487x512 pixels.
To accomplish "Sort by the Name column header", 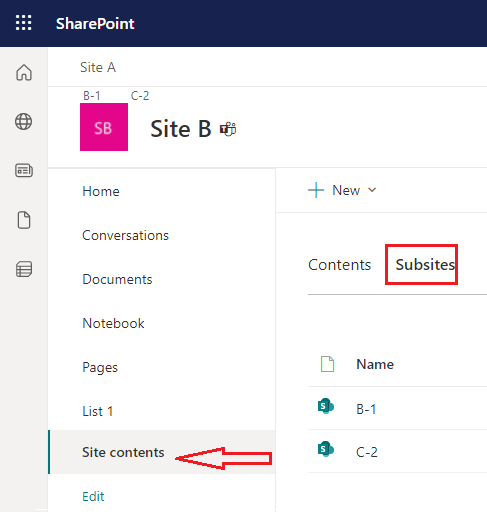I will 375,364.
